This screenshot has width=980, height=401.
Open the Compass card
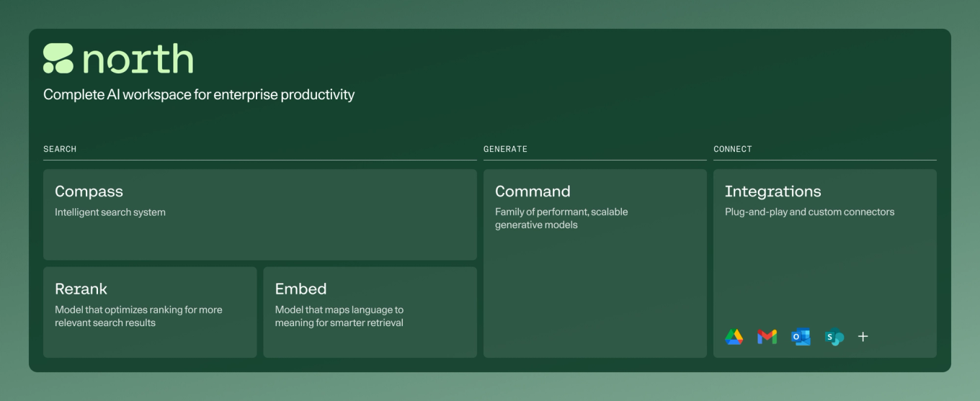click(x=260, y=215)
